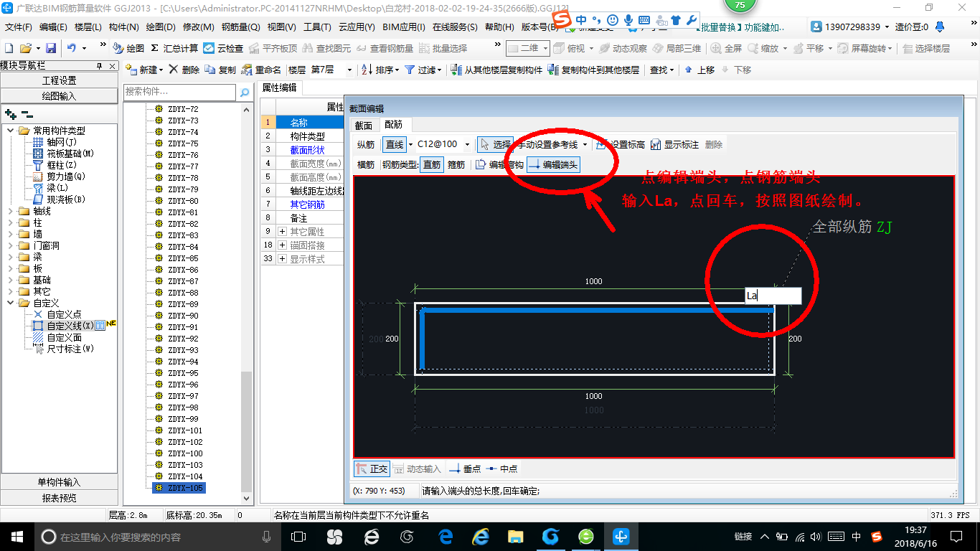
Task: Click 编辑弯钩 edit hook tool
Action: 499,164
